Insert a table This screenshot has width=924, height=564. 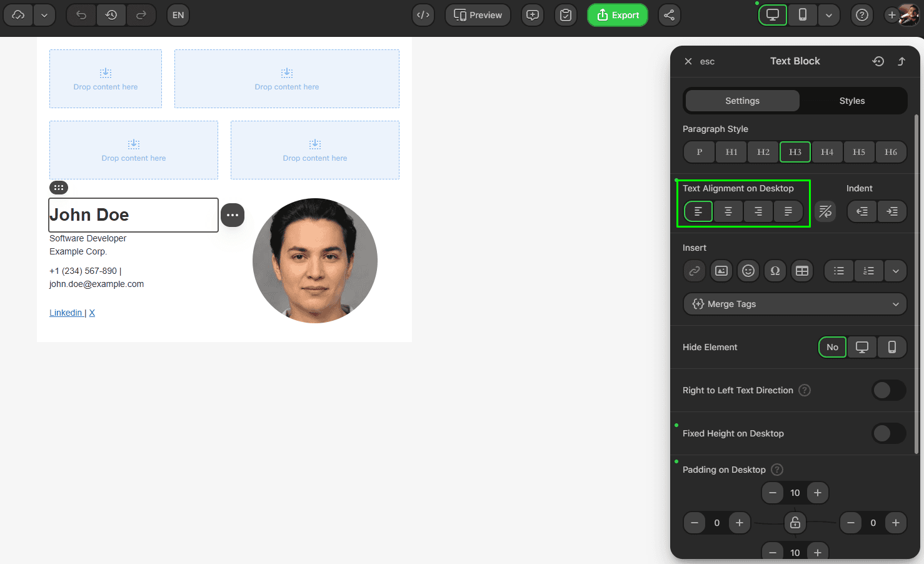tap(802, 271)
